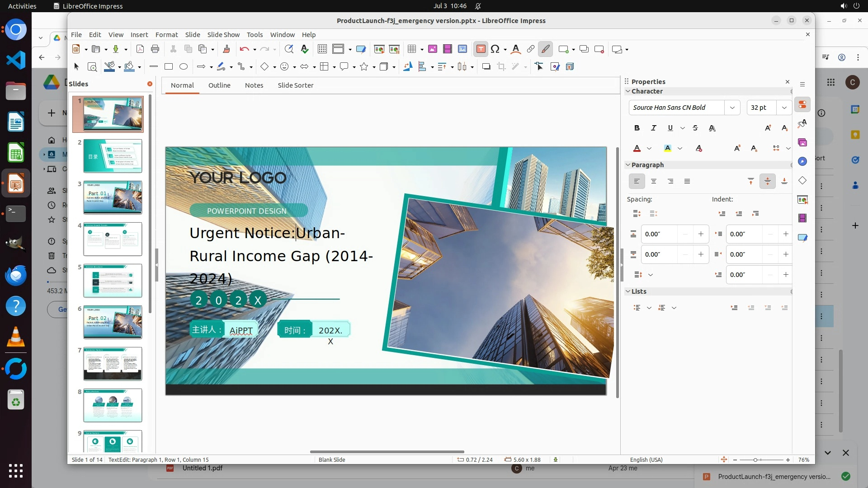
Task: Switch to the Slide Sorter tab
Action: pos(295,85)
